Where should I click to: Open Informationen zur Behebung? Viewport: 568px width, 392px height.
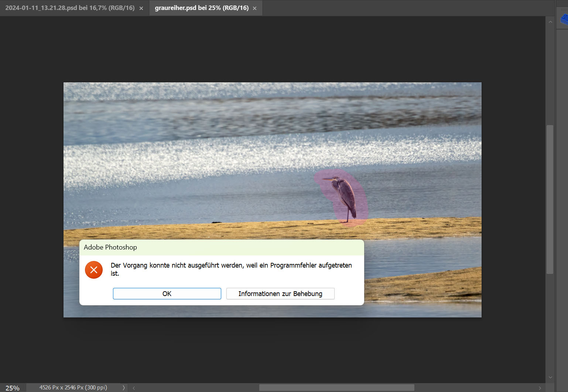280,293
